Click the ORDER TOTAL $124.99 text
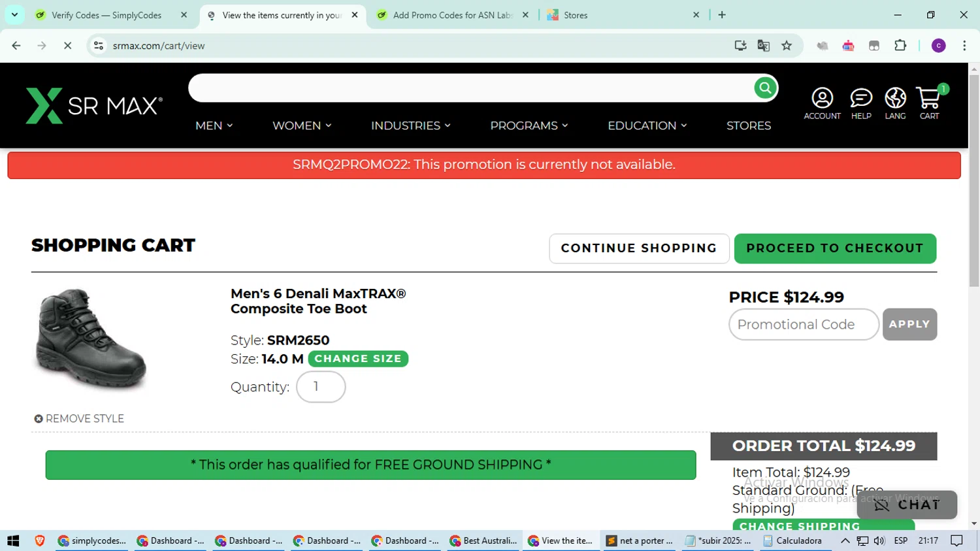The height and width of the screenshot is (551, 980). click(x=824, y=446)
